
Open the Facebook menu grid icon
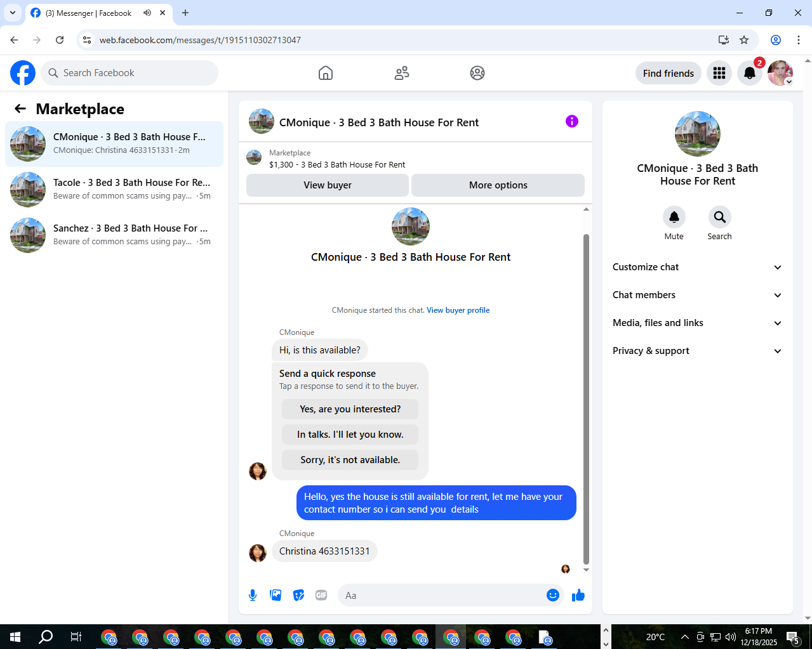719,73
